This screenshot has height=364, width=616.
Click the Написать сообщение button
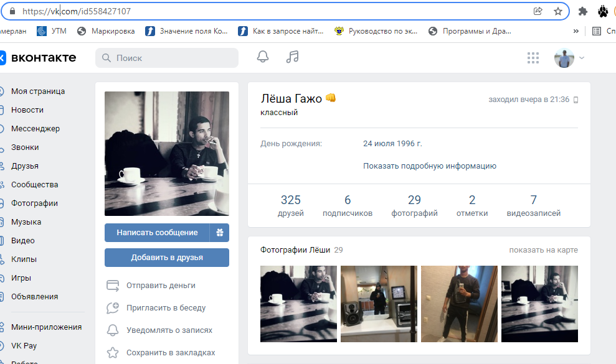pyautogui.click(x=157, y=233)
